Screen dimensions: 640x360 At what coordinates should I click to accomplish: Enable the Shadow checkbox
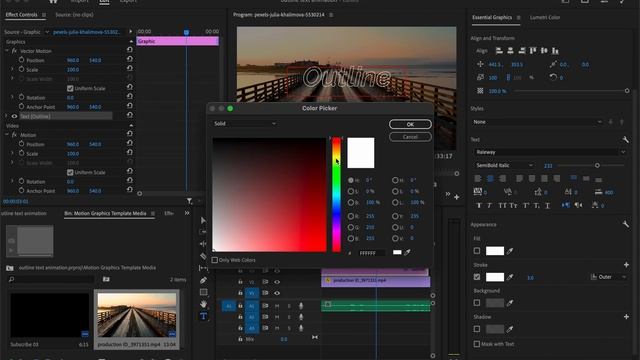click(x=477, y=329)
